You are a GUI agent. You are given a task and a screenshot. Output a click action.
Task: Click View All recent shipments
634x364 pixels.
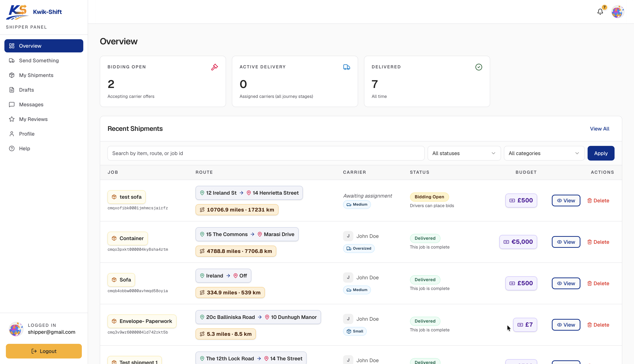click(x=600, y=129)
